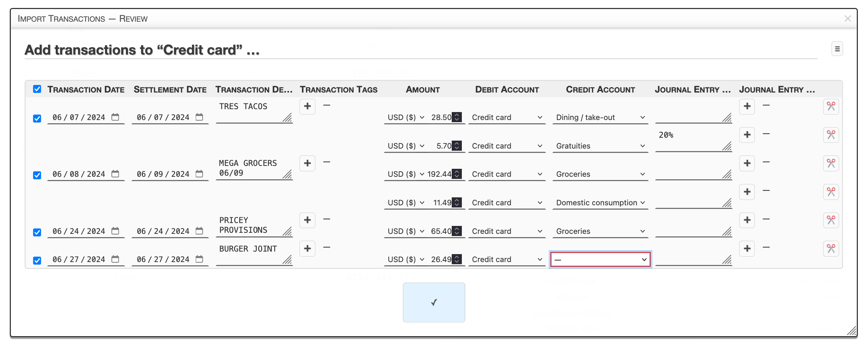The height and width of the screenshot is (347, 868).
Task: Open calendar picker for 06/09/2024 settlement date
Action: click(x=199, y=174)
